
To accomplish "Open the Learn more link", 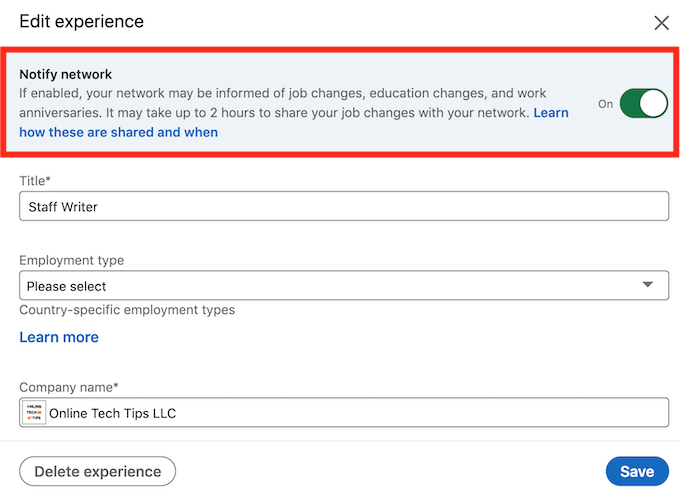I will point(59,337).
